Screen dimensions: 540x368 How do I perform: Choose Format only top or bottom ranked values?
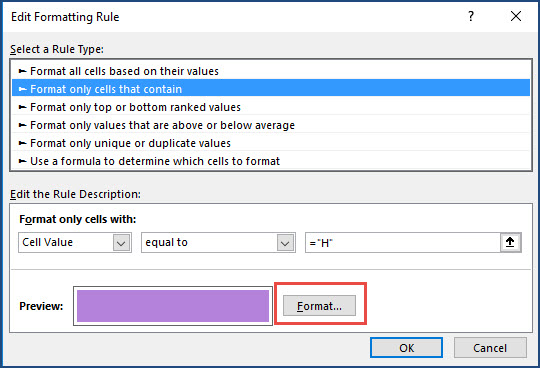click(x=271, y=107)
